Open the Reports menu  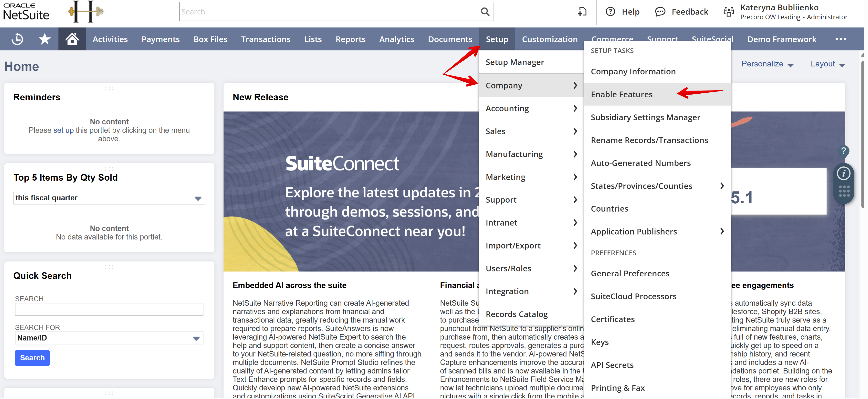click(x=350, y=39)
